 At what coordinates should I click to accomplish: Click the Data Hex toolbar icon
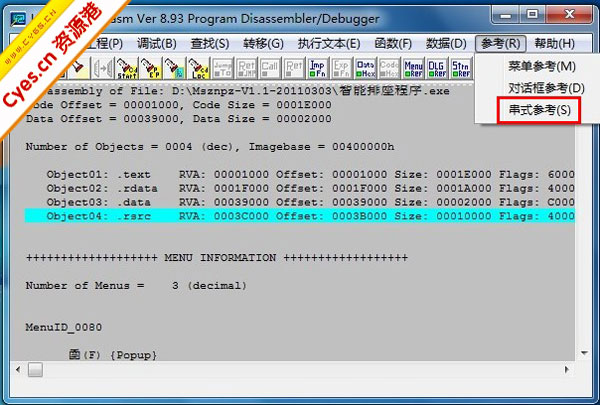[x=365, y=67]
